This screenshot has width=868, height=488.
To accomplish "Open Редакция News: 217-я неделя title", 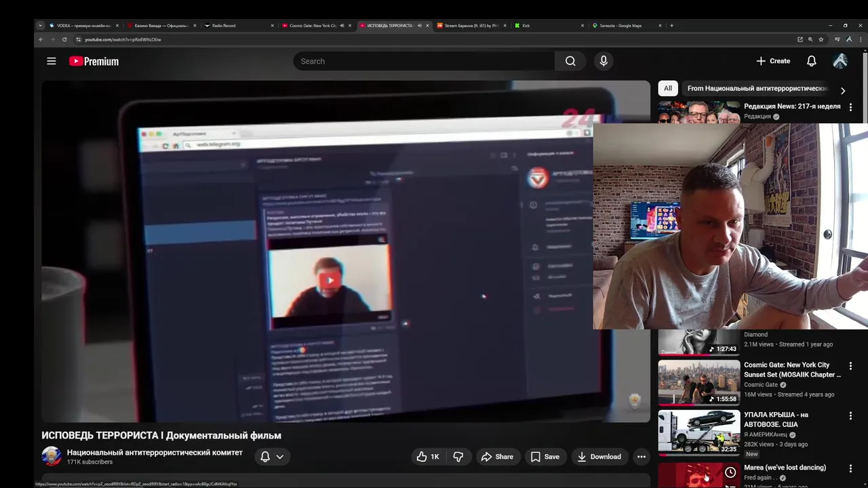I will click(x=792, y=106).
